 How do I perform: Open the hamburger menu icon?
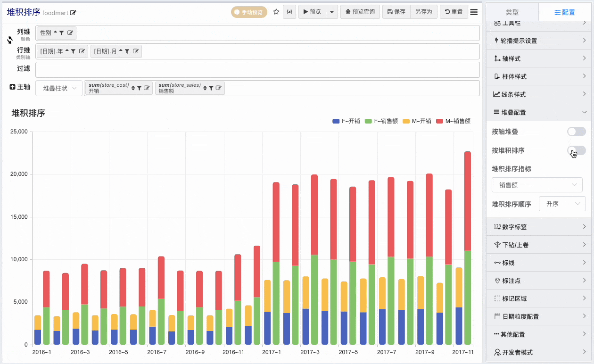[x=474, y=12]
